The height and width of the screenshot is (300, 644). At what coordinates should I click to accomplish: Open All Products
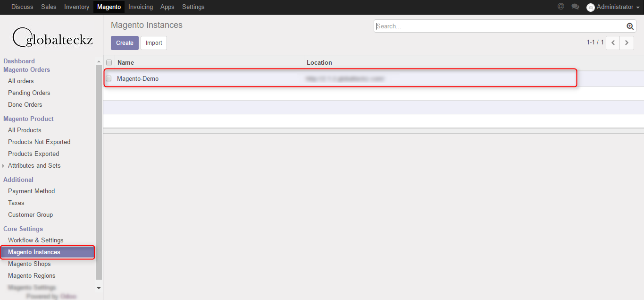[25, 130]
